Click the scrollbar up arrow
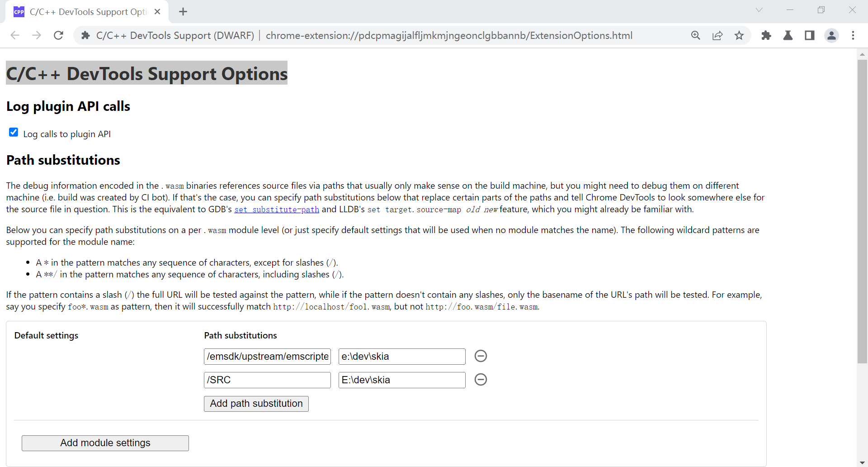 pos(862,54)
